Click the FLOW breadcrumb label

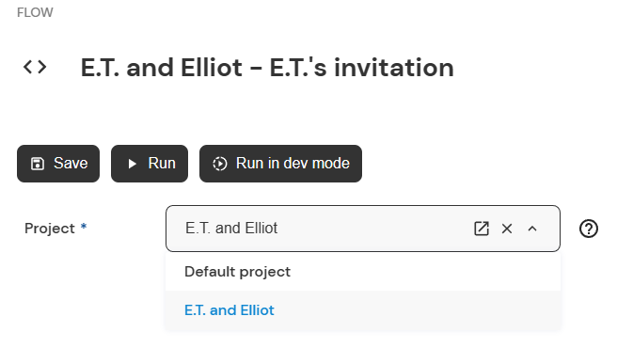pos(35,12)
